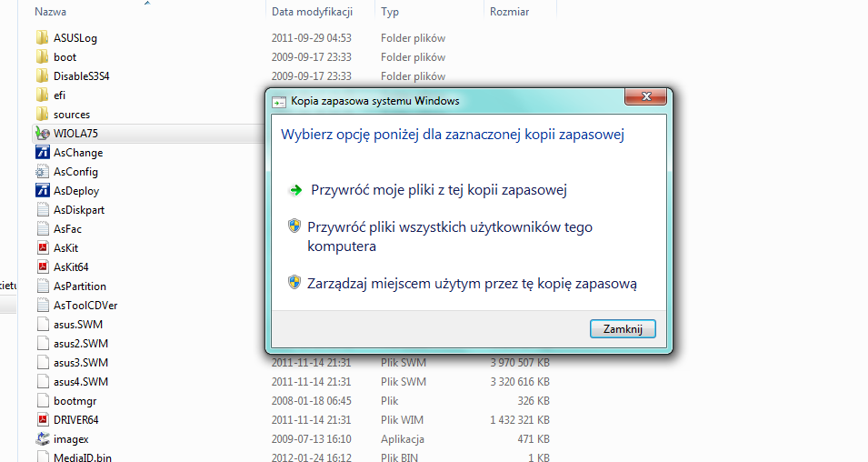Click the 3 320 616 KB size for asus4.SWM
This screenshot has height=462, width=868.
pyautogui.click(x=520, y=382)
